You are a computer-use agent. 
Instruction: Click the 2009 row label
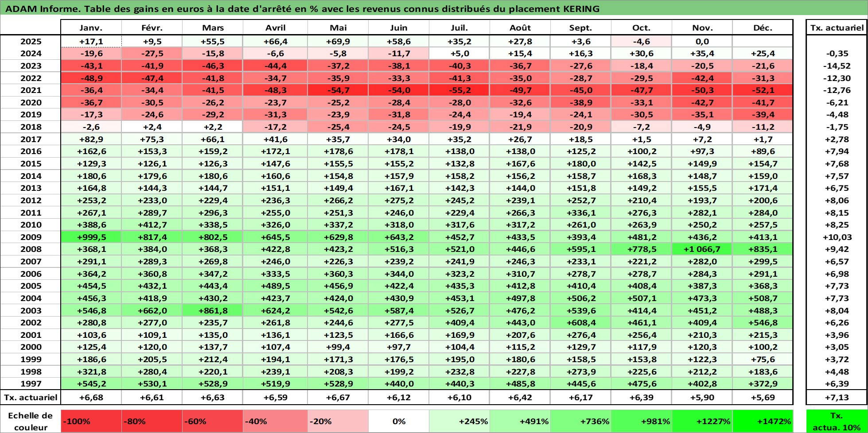tap(31, 237)
